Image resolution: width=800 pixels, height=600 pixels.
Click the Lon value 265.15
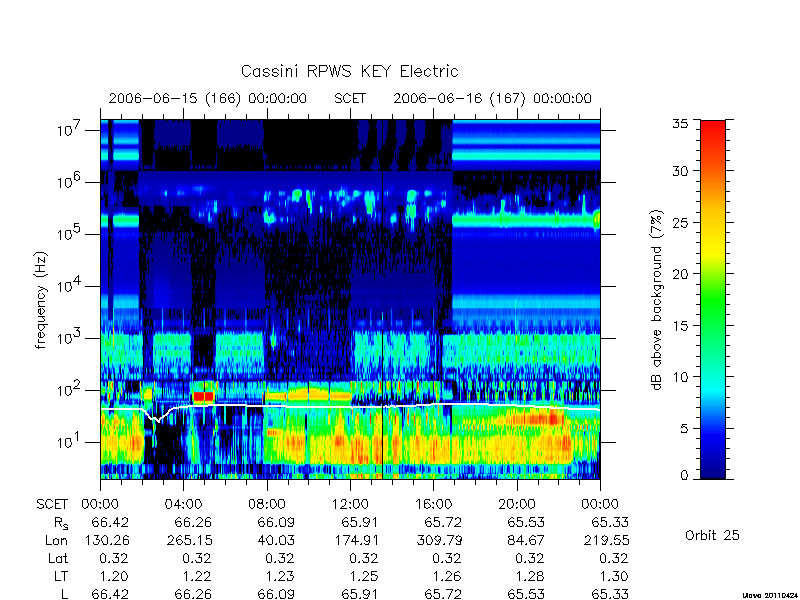coord(189,540)
